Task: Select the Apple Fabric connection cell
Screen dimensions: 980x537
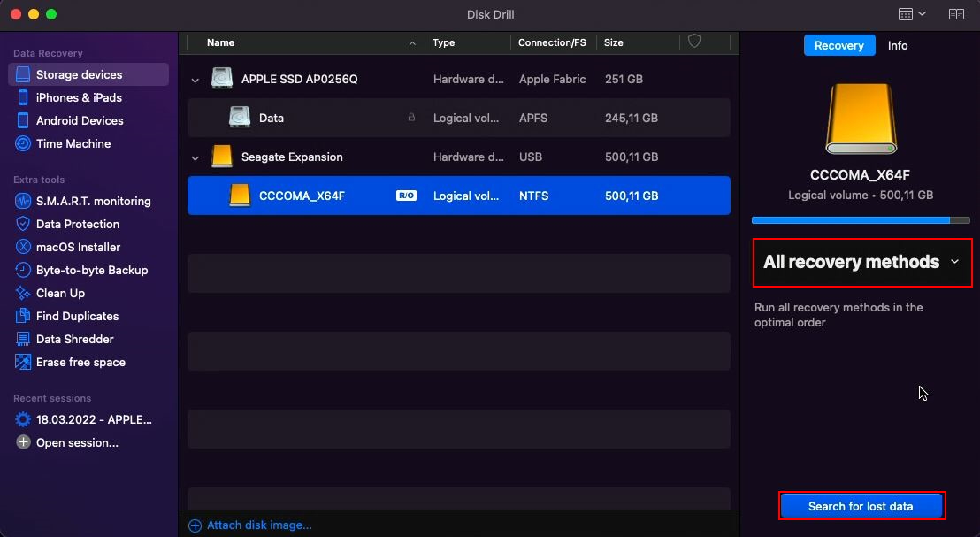Action: click(x=553, y=79)
